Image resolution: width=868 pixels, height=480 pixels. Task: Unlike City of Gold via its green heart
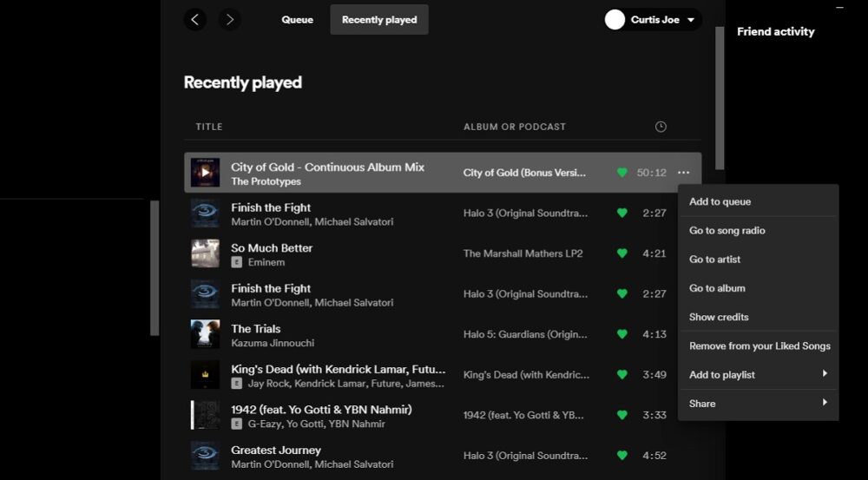(x=622, y=173)
